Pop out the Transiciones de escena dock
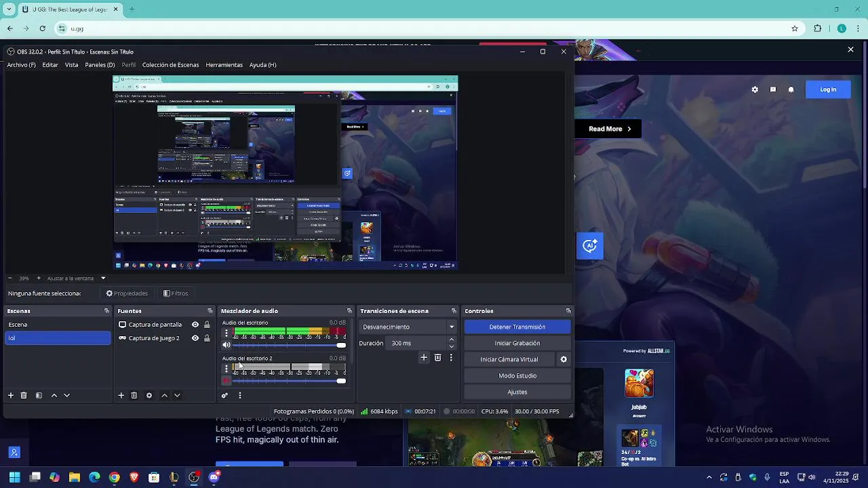The image size is (868, 488). (454, 311)
